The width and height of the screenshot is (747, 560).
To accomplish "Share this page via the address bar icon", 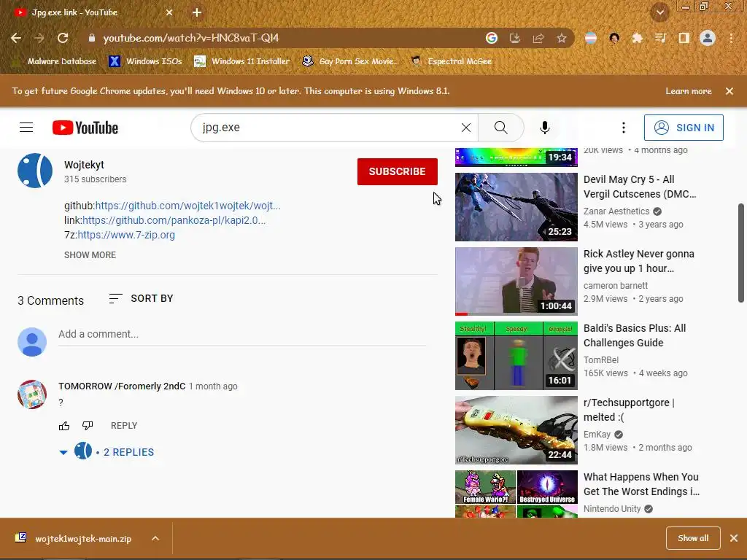I will click(x=538, y=38).
